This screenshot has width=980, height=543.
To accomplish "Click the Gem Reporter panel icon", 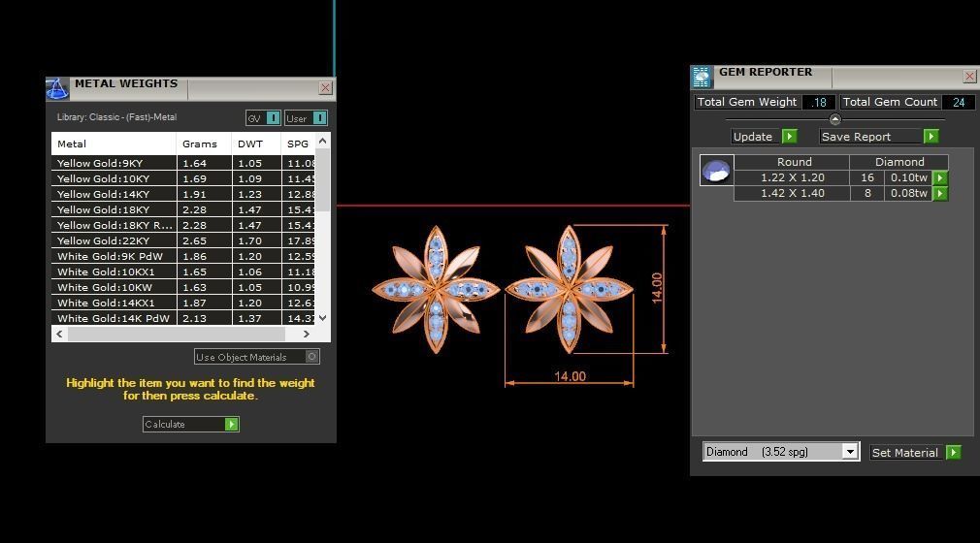I will pyautogui.click(x=702, y=77).
